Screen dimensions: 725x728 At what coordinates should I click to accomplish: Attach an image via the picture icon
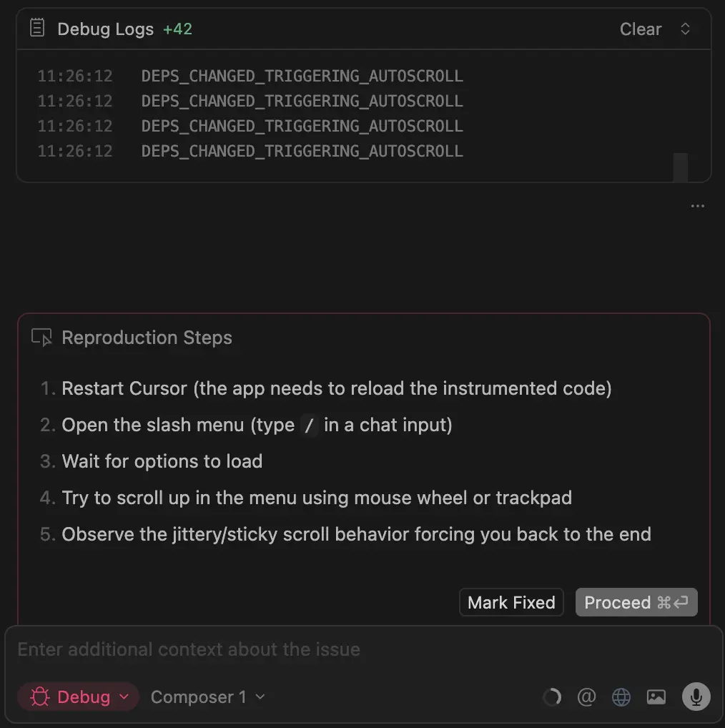click(x=656, y=697)
